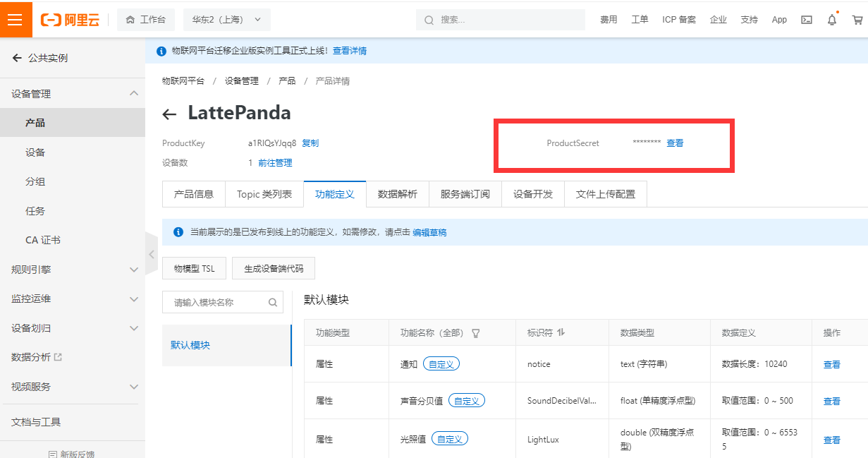The height and width of the screenshot is (458, 868).
Task: Open the 支持 menu
Action: click(750, 20)
